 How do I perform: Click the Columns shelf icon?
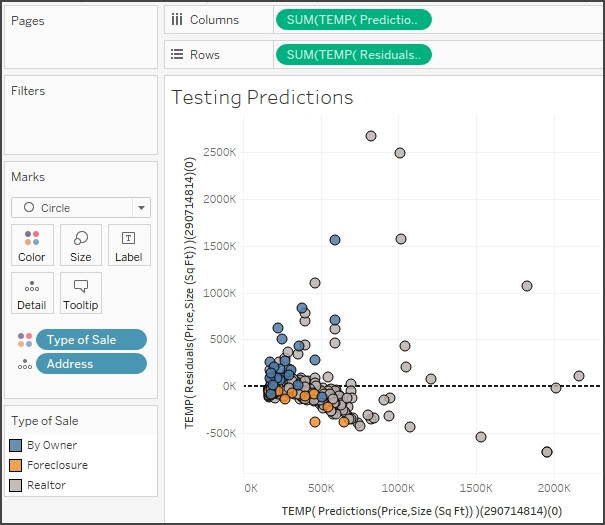coord(177,19)
